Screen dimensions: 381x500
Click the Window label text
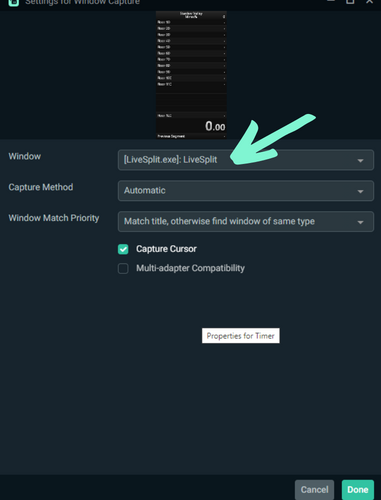(x=25, y=156)
